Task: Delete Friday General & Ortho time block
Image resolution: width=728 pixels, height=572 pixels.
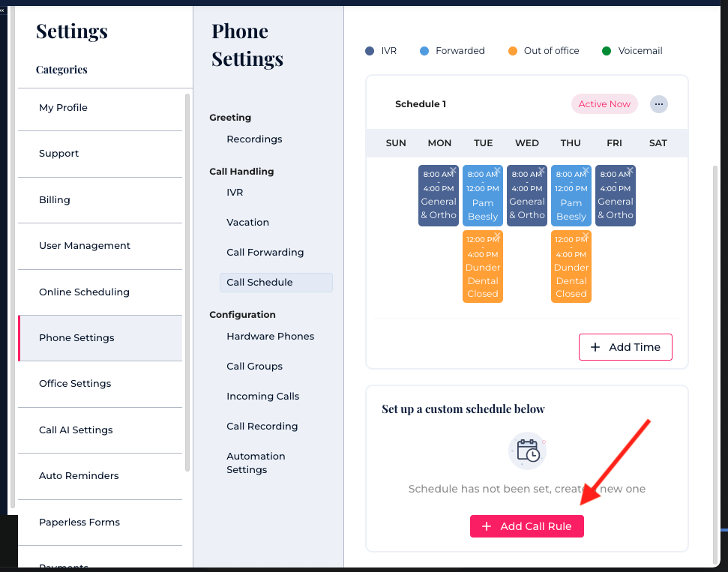Action: coord(630,170)
